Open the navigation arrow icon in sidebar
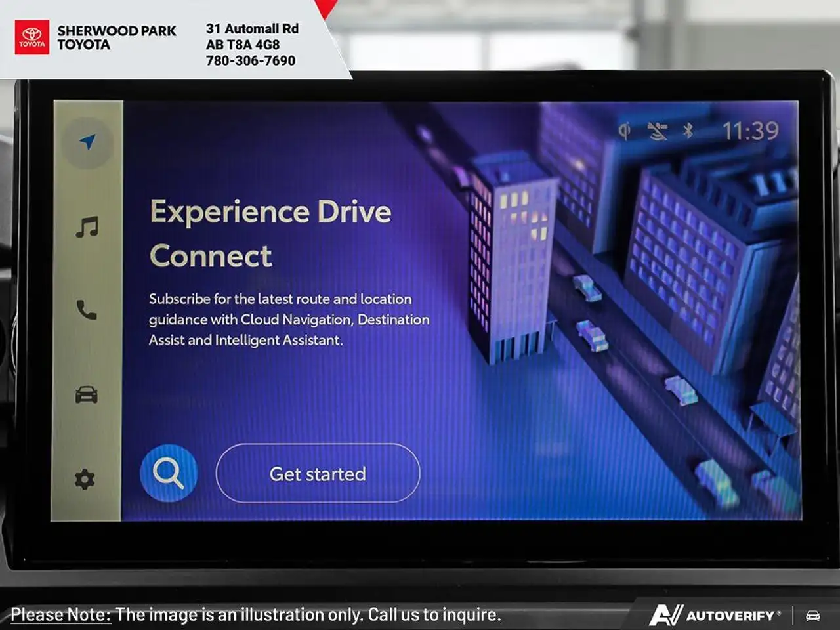This screenshot has width=840, height=630. [x=87, y=142]
